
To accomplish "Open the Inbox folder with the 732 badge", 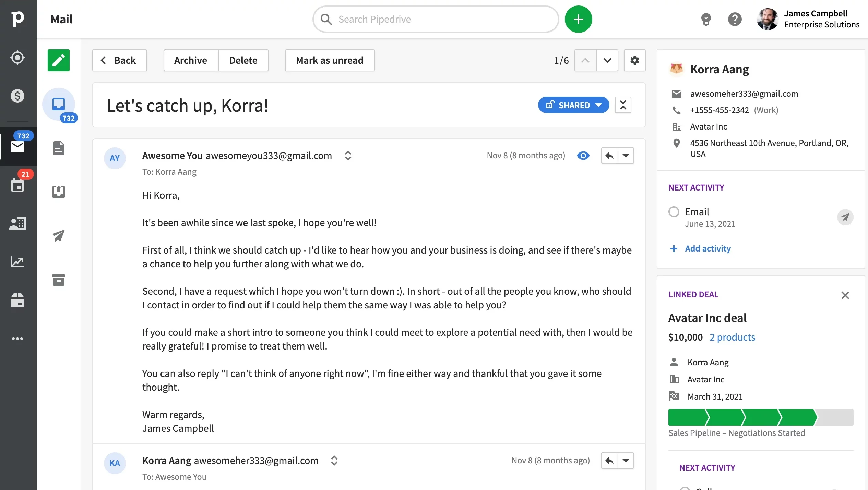I will tap(59, 104).
